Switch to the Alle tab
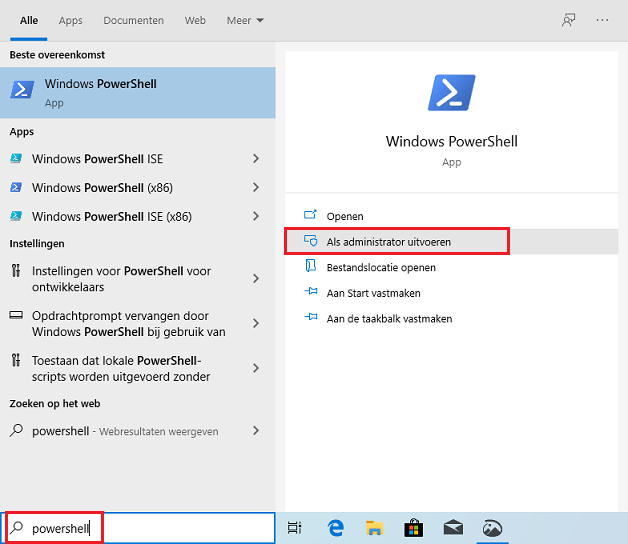This screenshot has height=544, width=628. (29, 20)
